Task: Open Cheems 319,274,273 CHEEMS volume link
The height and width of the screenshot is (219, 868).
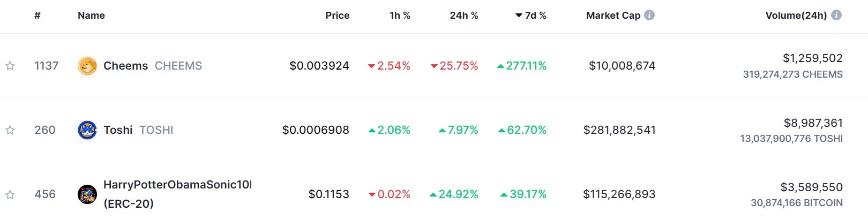Action: [792, 74]
